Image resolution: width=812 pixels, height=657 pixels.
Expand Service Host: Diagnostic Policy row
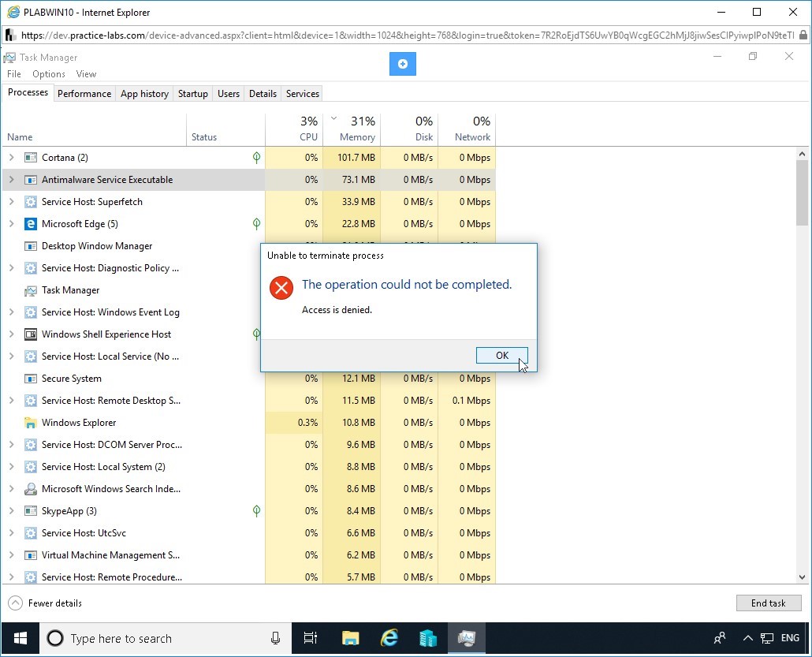11,268
